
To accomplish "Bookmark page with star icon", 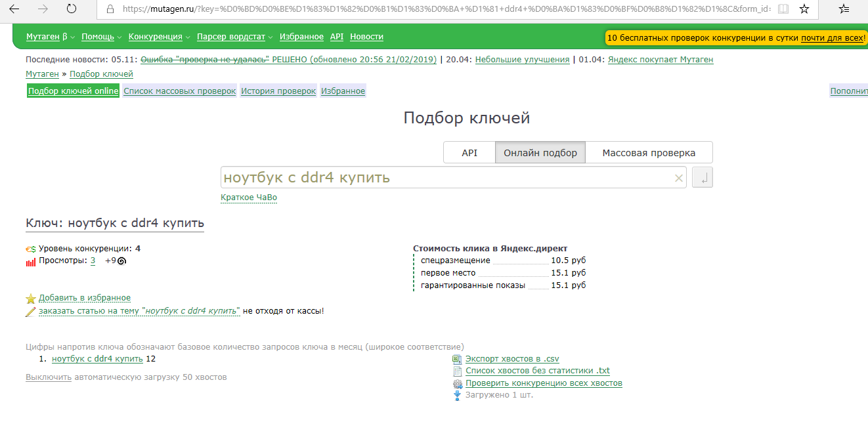I will click(804, 9).
